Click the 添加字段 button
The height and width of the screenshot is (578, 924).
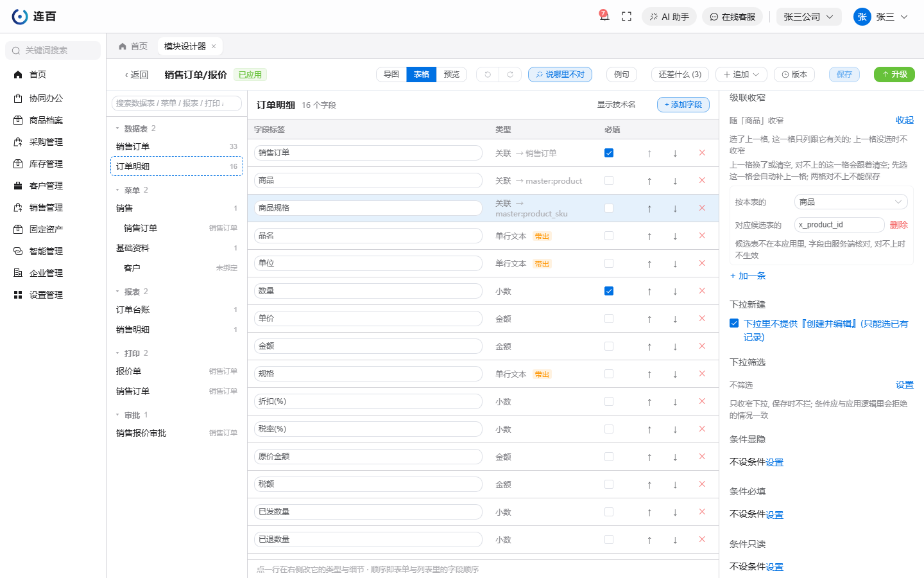[x=683, y=105]
